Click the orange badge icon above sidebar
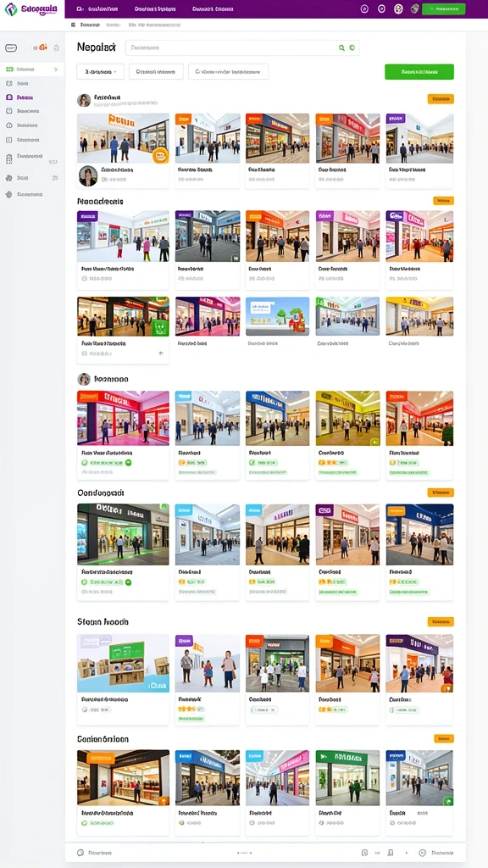488x868 pixels. tap(42, 48)
